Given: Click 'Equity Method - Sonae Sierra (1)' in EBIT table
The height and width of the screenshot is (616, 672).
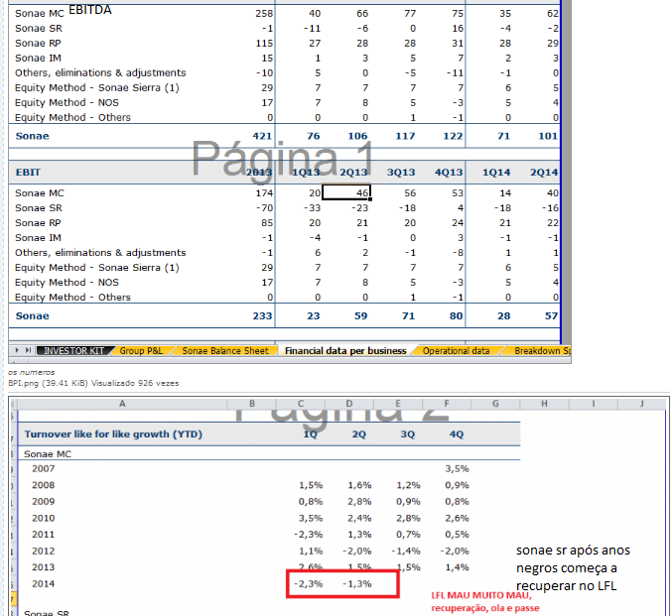Looking at the screenshot, I should point(97,268).
